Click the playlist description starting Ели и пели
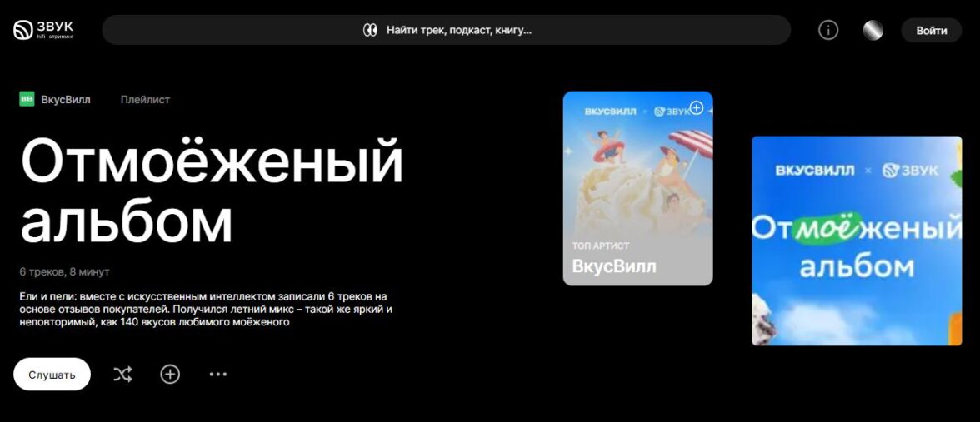 [x=207, y=309]
